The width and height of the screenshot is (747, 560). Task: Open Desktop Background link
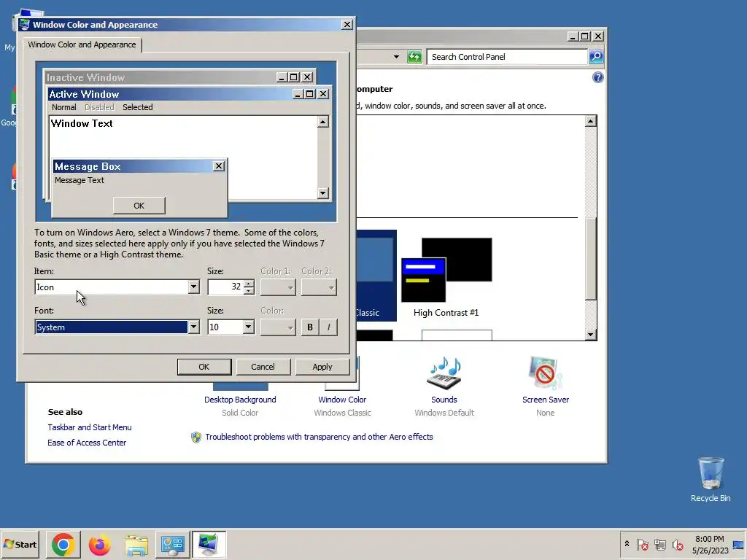[240, 400]
